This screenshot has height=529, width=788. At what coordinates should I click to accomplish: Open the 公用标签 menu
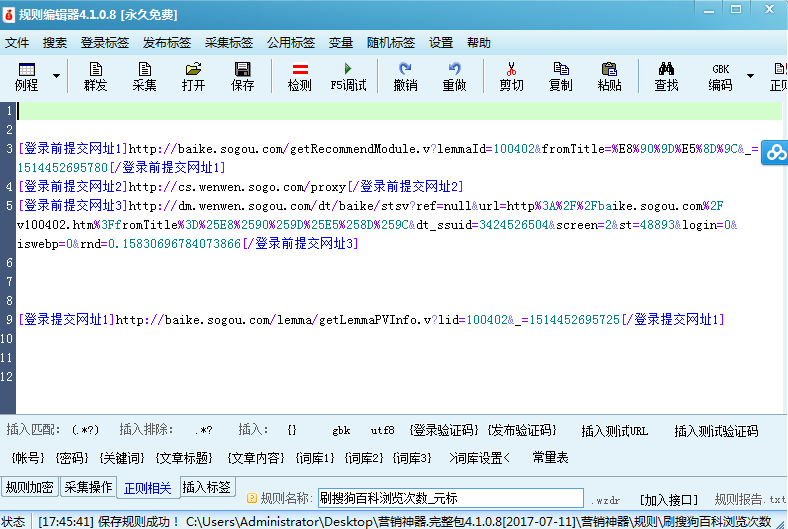coord(290,43)
